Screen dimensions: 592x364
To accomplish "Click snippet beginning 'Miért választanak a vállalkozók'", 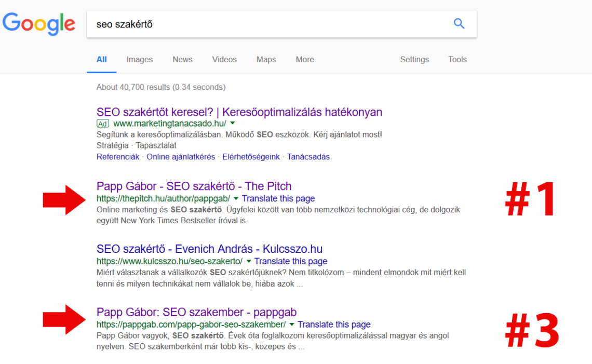I will tap(281, 278).
